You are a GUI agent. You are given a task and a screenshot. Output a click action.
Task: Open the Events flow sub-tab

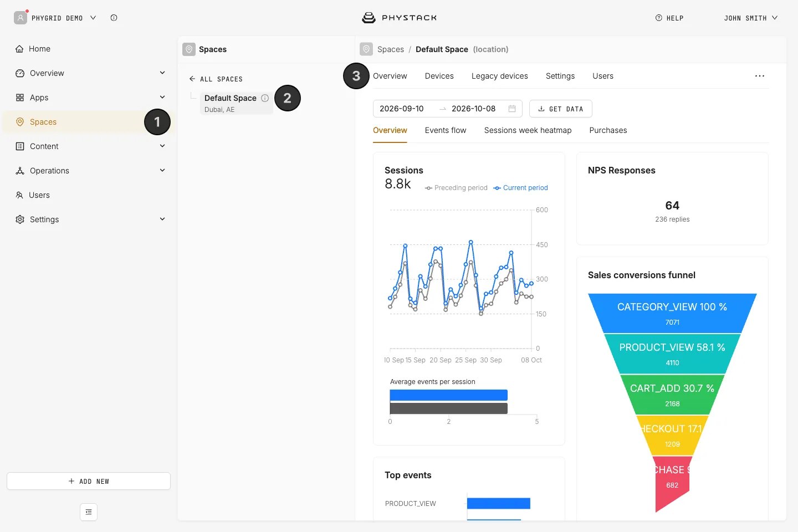tap(446, 130)
